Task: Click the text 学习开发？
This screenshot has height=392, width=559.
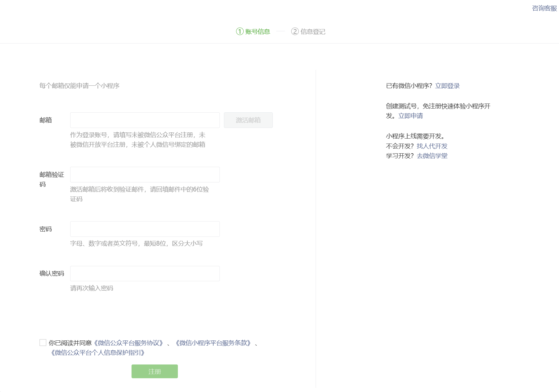Action: tap(400, 156)
